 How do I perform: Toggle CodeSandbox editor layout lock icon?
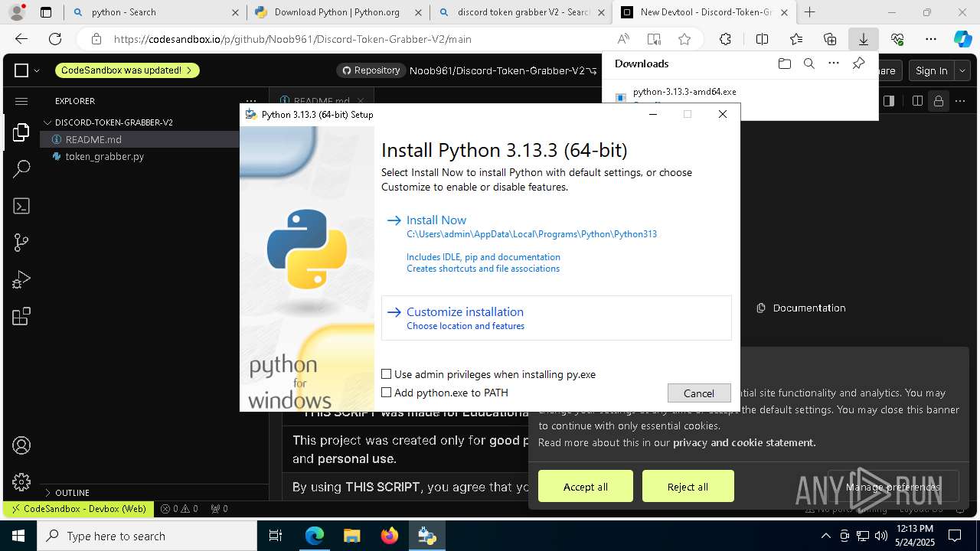[x=937, y=101]
